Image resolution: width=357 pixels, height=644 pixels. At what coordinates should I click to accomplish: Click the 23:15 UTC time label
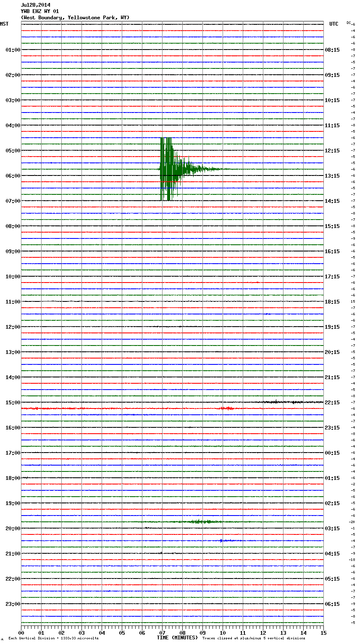click(x=332, y=428)
